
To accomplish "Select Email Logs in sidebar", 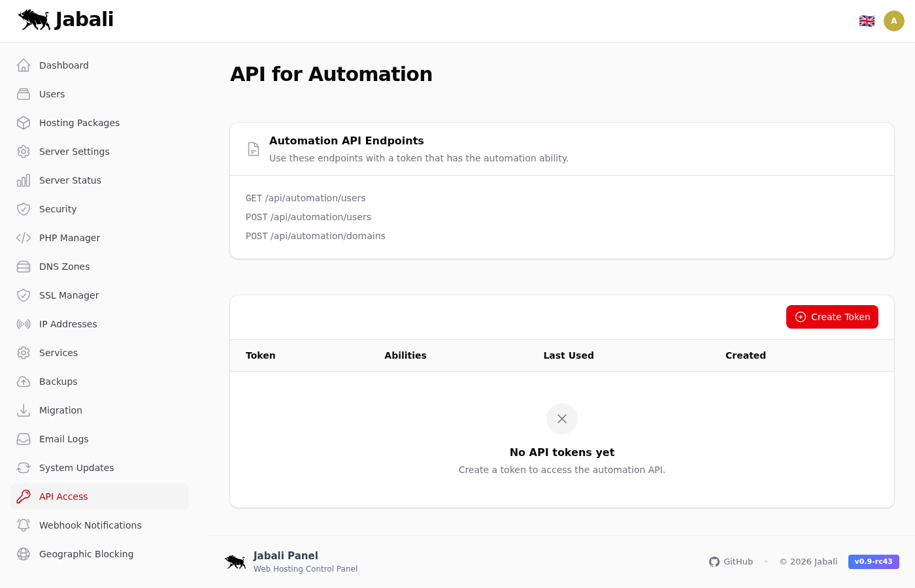I will coord(63,439).
